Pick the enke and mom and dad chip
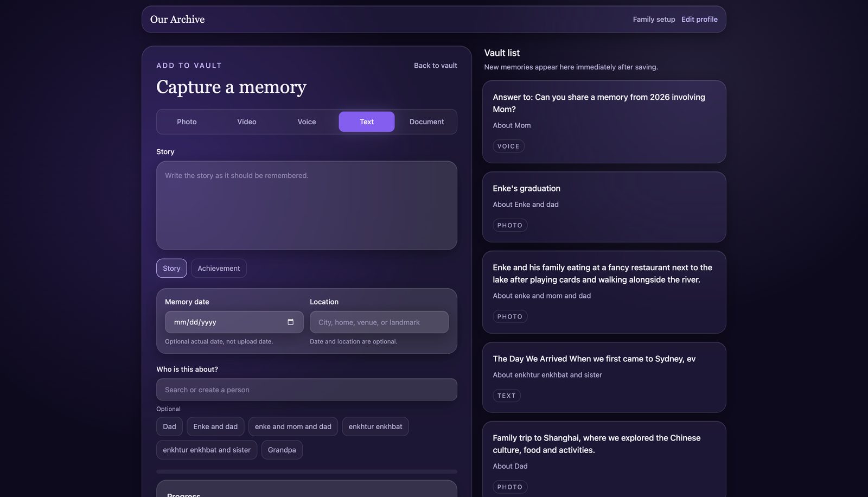This screenshot has width=868, height=497. [293, 426]
